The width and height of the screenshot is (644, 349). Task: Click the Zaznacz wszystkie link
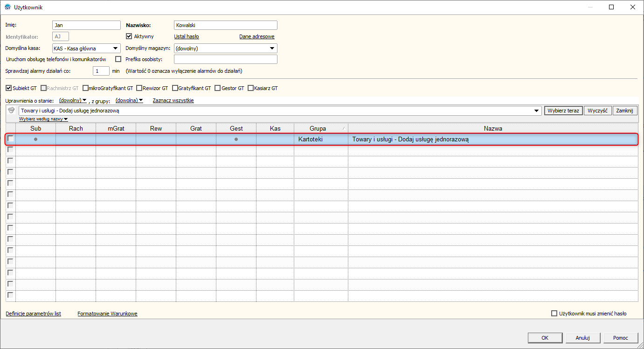tap(173, 100)
